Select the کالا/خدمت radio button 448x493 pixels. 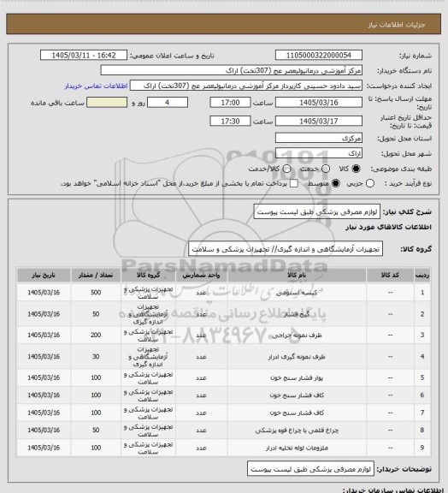(x=286, y=169)
